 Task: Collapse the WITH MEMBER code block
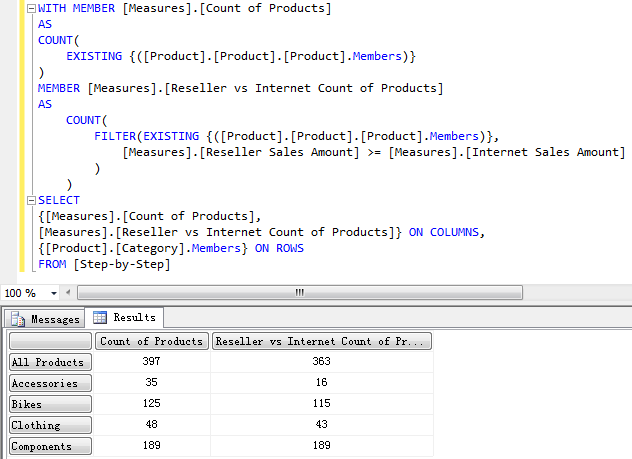click(x=31, y=8)
